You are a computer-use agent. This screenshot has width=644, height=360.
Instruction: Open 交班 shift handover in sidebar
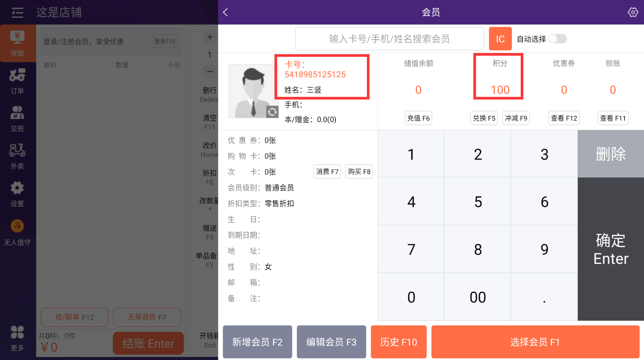point(18,119)
